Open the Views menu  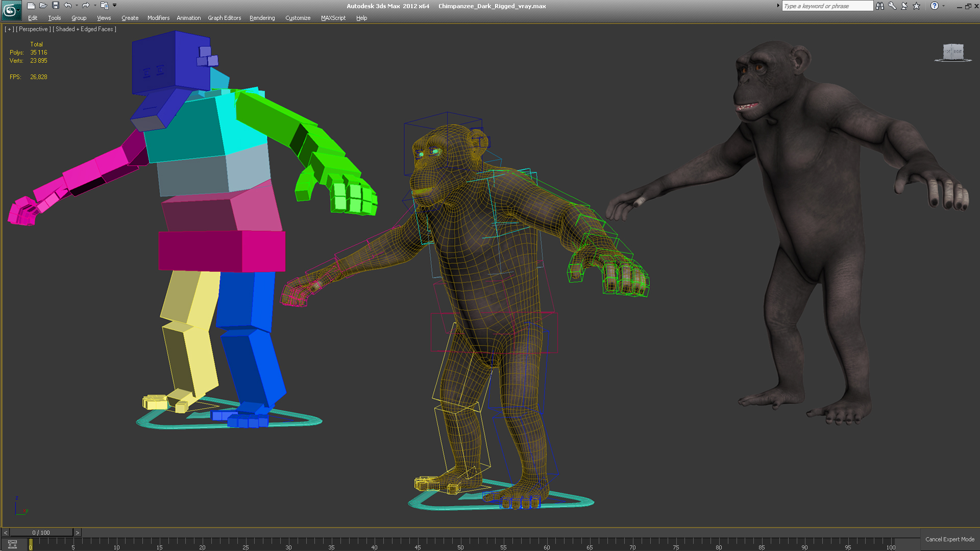coord(104,18)
